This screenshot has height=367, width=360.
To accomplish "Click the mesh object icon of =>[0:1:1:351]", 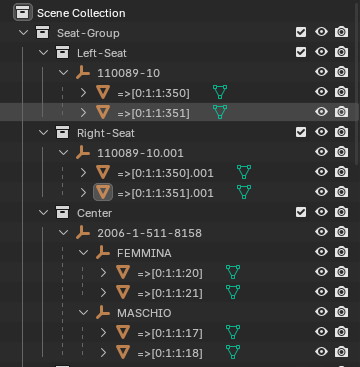I will (103, 112).
